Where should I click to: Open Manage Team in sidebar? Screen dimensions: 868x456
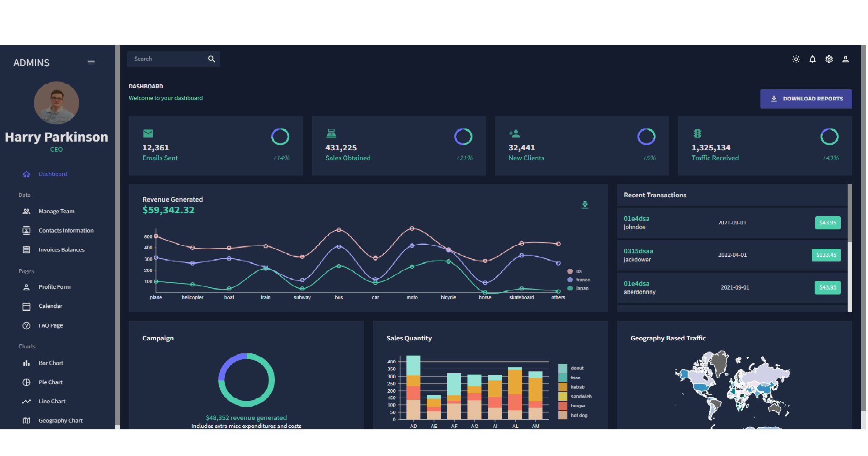[x=56, y=211]
